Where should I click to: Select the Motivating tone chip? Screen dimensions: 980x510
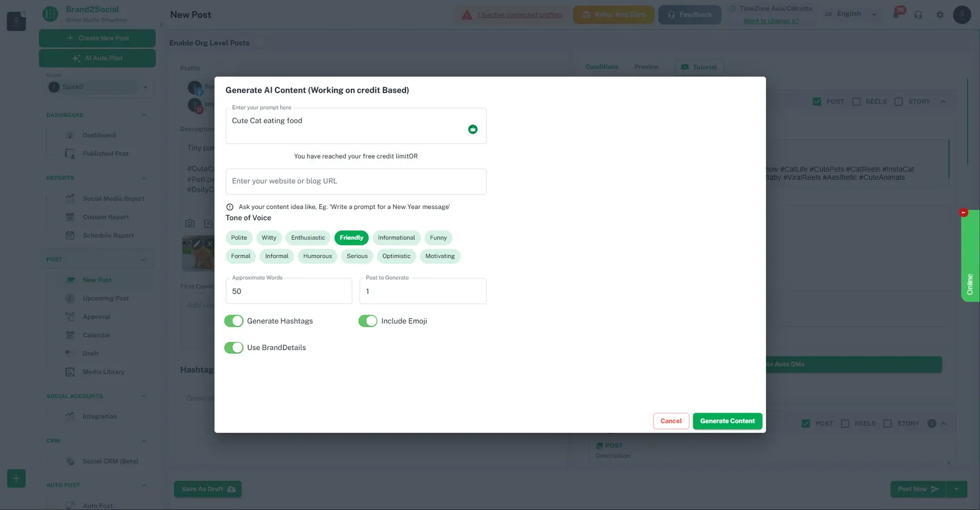440,256
